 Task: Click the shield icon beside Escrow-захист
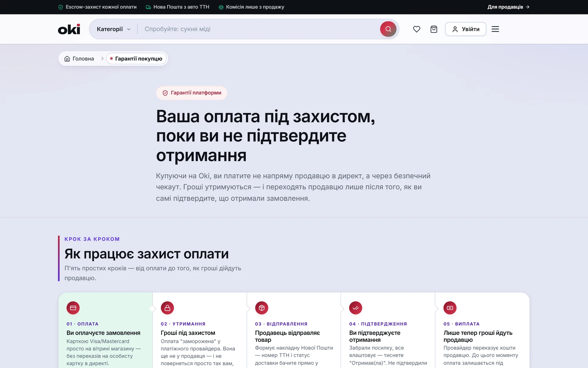click(61, 7)
